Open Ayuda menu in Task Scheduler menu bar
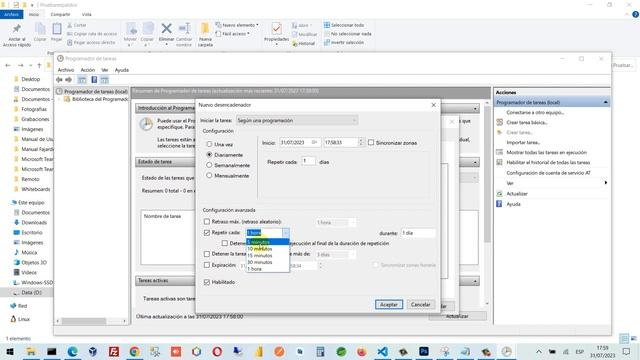Screen dimensions: 640x360 coord(122,70)
